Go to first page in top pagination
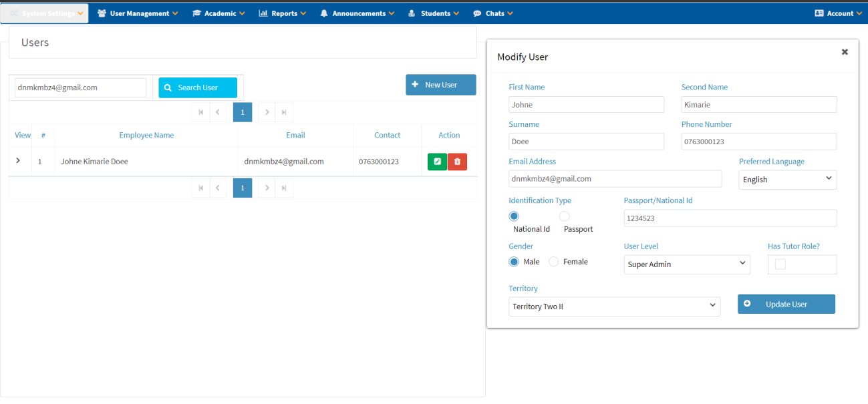Screen dimensions: 868x404 tap(201, 112)
